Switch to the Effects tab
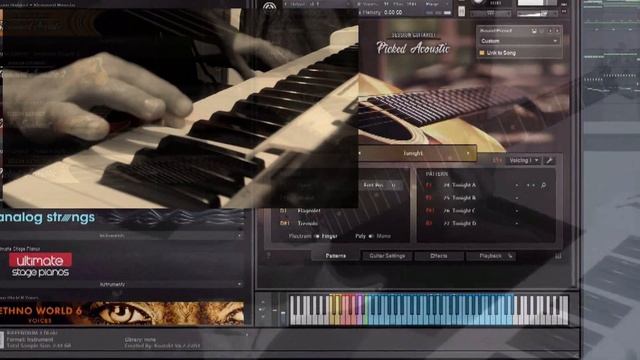Viewport: 640px width, 360px height. 439,256
